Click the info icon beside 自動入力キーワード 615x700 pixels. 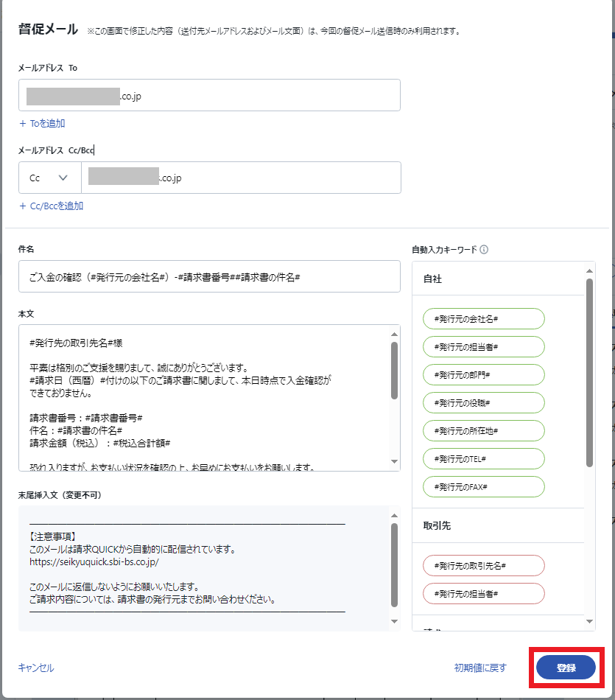(x=484, y=250)
